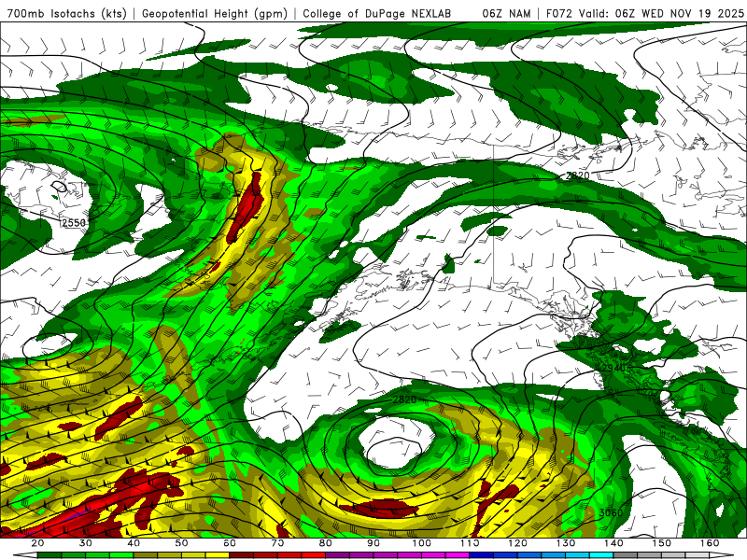Click the 130 knot legend label

click(x=566, y=543)
